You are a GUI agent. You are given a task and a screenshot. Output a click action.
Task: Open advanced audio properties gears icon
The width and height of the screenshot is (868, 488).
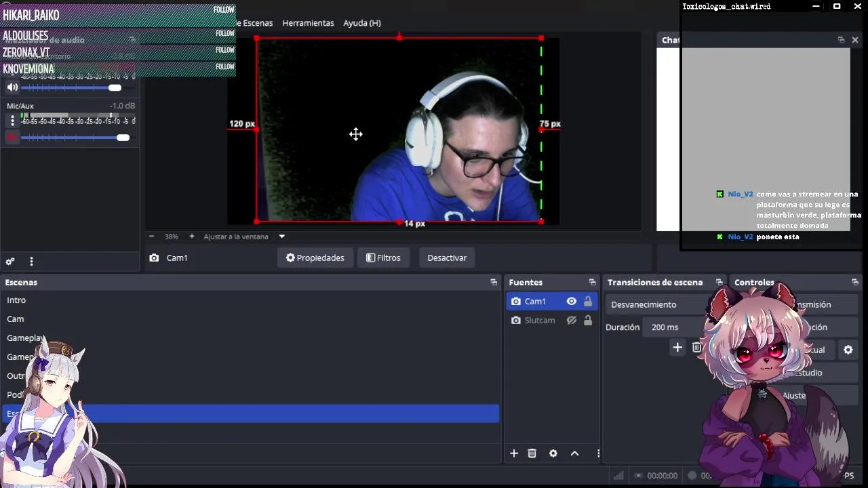tap(10, 262)
